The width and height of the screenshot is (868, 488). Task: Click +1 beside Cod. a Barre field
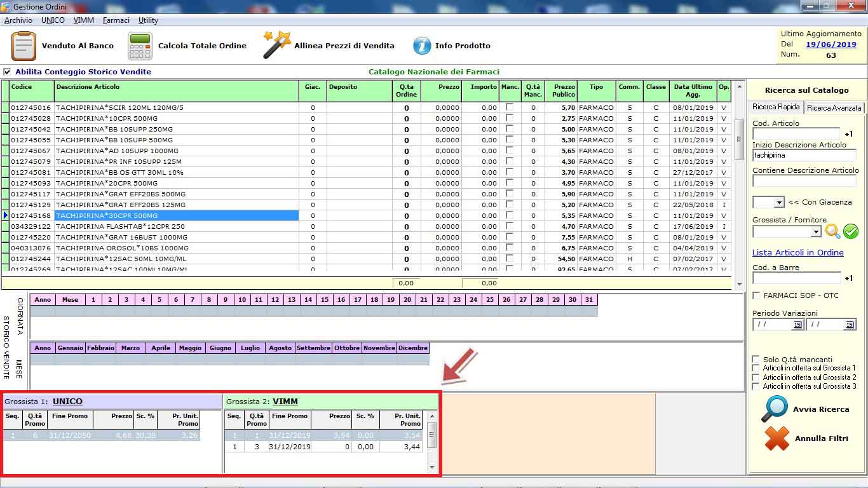point(848,278)
